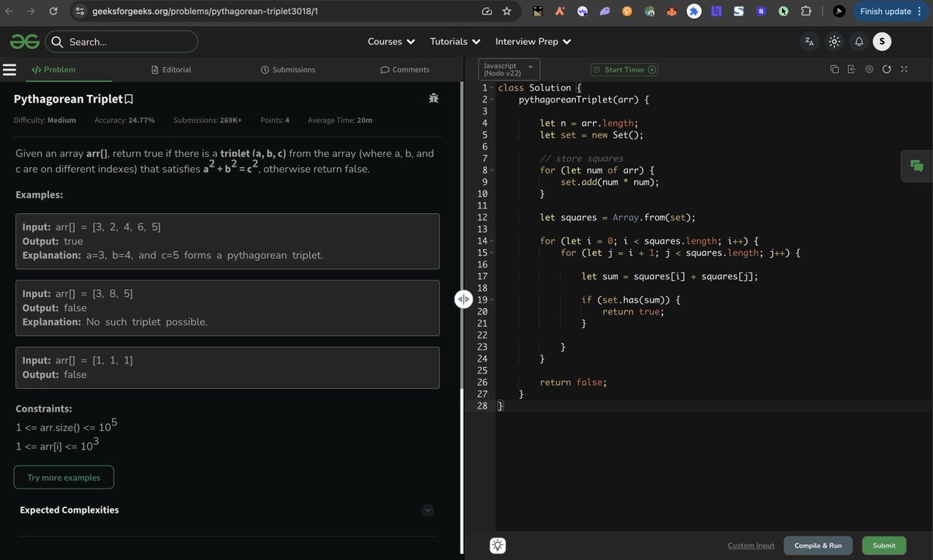The height and width of the screenshot is (560, 933).
Task: Switch to the Submissions tab
Action: (x=288, y=69)
